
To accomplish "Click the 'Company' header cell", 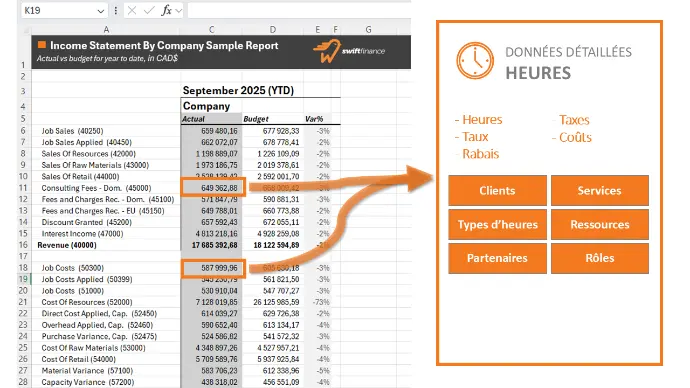I will pyautogui.click(x=206, y=106).
